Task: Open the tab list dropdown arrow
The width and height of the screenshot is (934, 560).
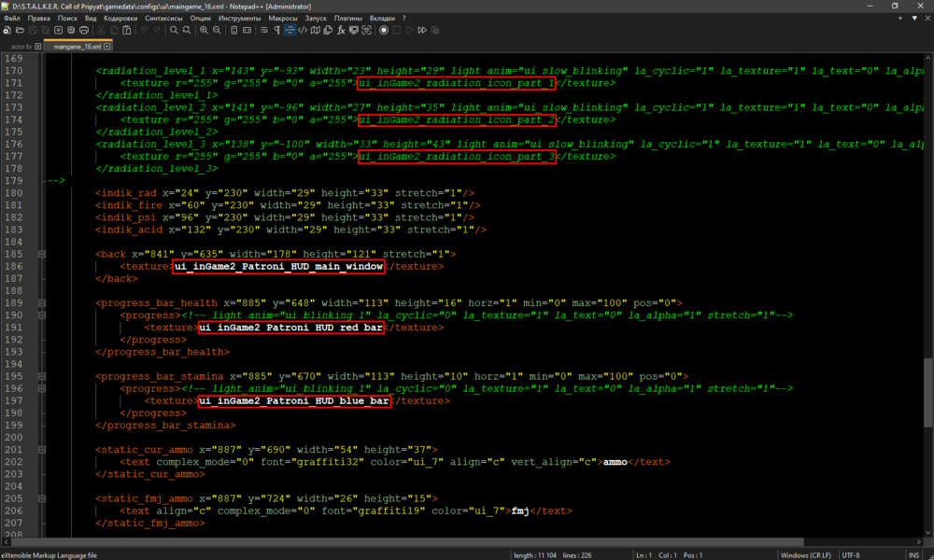Action: (x=913, y=18)
